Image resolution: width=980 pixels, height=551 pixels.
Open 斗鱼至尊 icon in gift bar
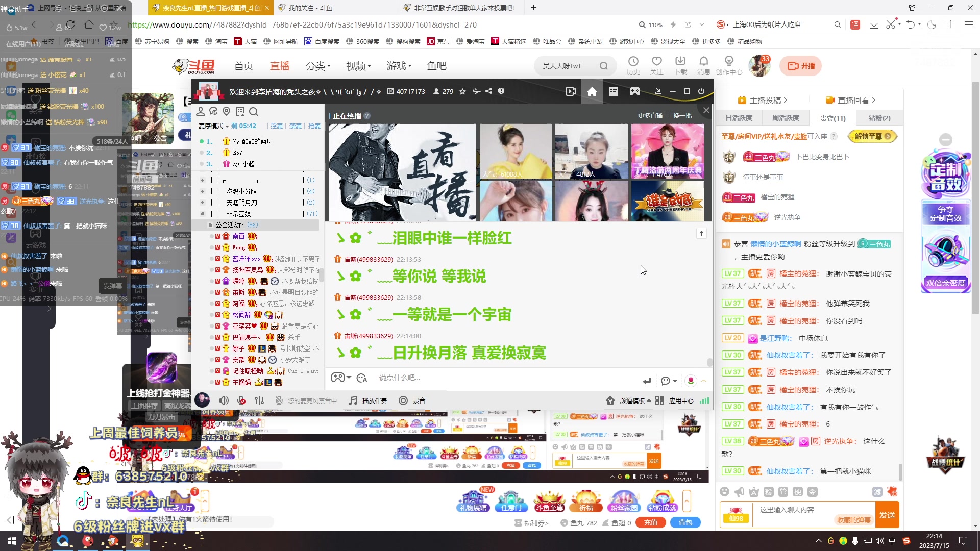(x=549, y=500)
